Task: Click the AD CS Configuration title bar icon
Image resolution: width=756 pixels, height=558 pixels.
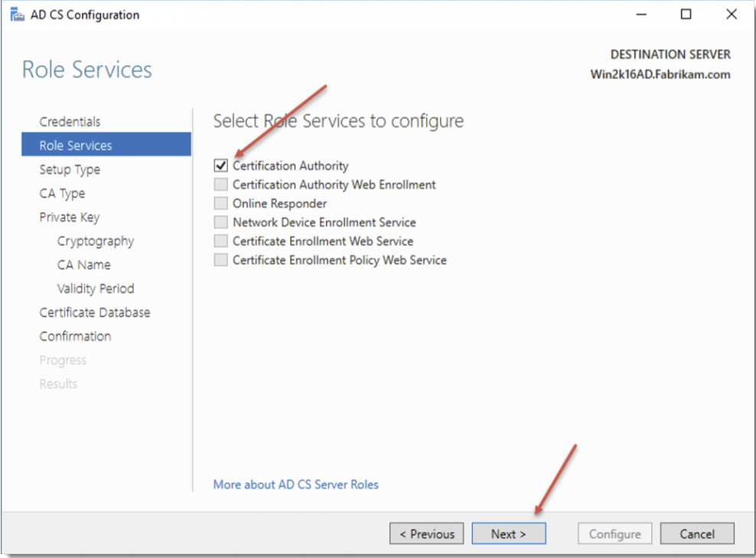Action: point(18,15)
